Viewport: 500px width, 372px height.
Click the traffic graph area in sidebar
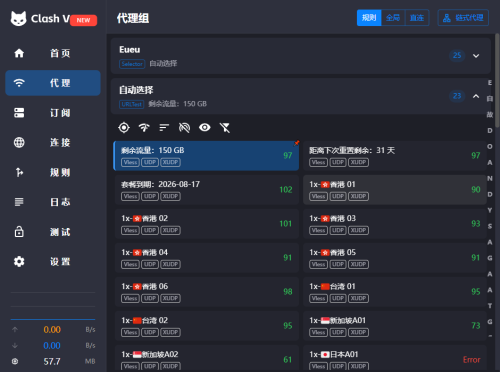point(53,306)
